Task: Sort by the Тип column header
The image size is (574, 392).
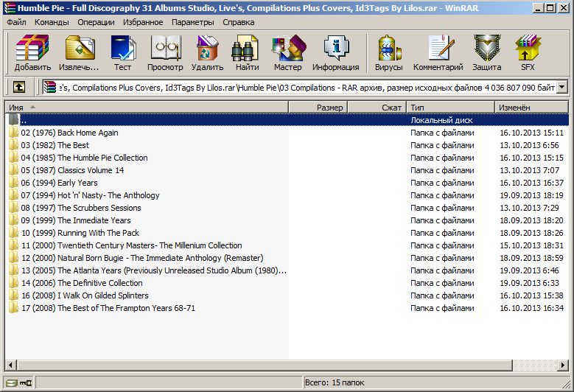Action: point(451,108)
